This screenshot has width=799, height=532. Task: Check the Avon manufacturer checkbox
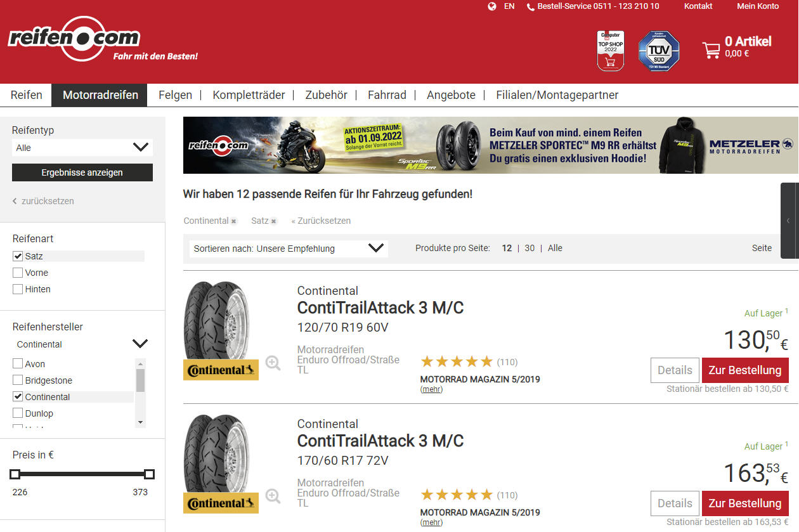[18, 364]
